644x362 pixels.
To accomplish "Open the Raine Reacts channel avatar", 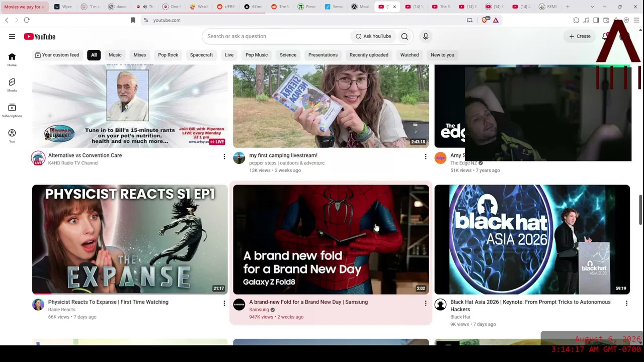I will (38, 305).
